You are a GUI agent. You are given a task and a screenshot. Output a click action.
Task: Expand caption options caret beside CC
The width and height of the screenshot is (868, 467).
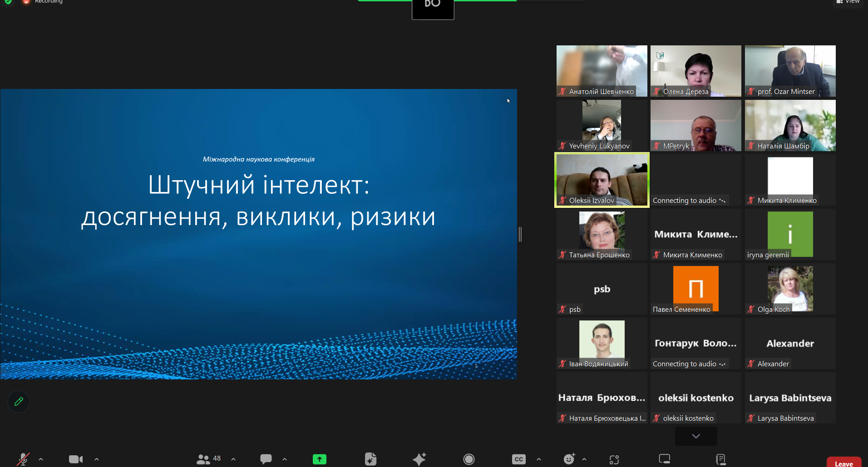click(x=539, y=459)
